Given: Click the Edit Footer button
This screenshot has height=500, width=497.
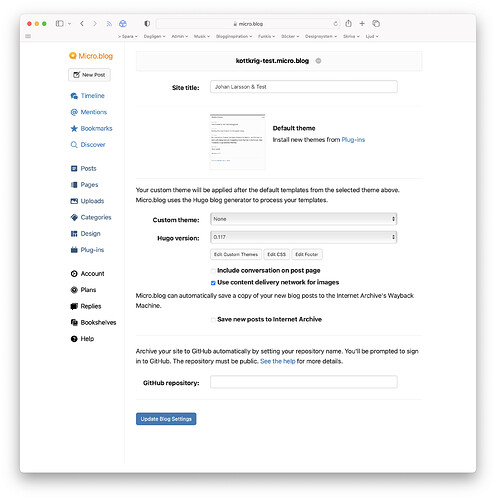Looking at the screenshot, I should coord(307,254).
